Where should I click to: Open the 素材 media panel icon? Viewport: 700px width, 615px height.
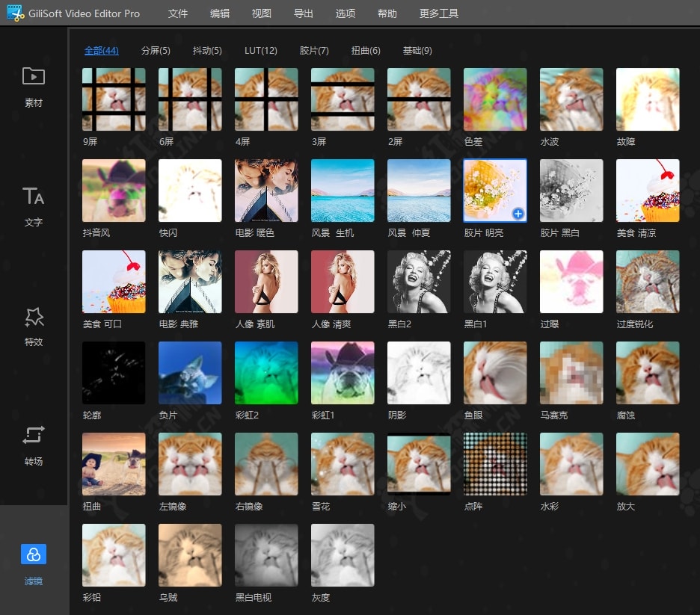(x=34, y=76)
